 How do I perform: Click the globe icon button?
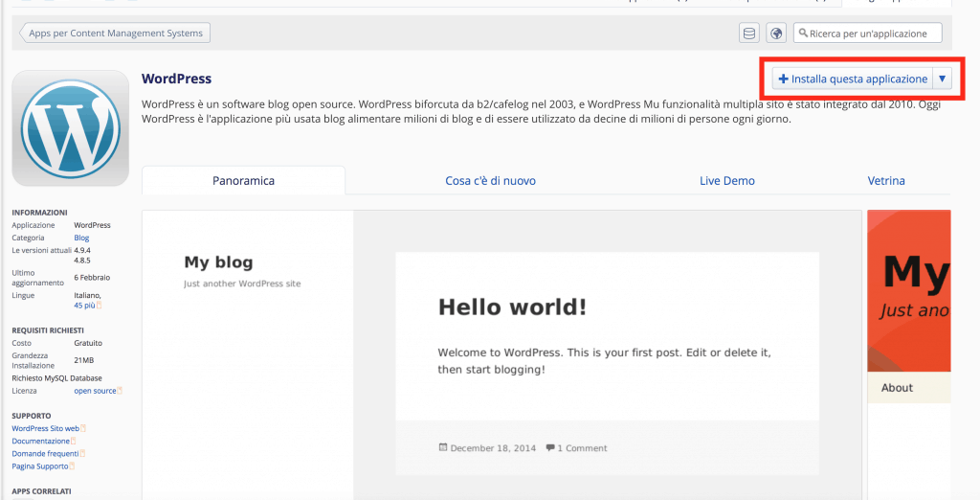tap(776, 34)
